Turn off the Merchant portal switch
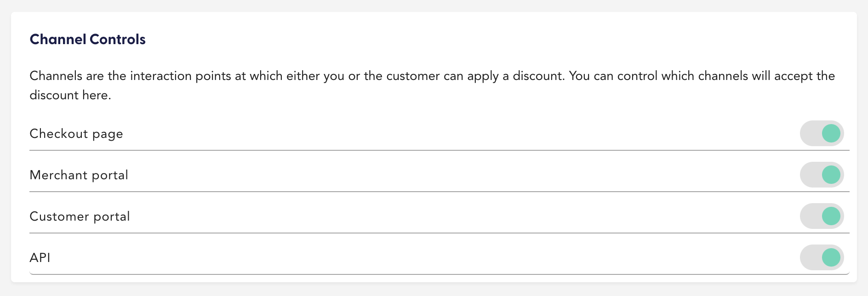Screen dimensions: 868x296 click(822, 175)
